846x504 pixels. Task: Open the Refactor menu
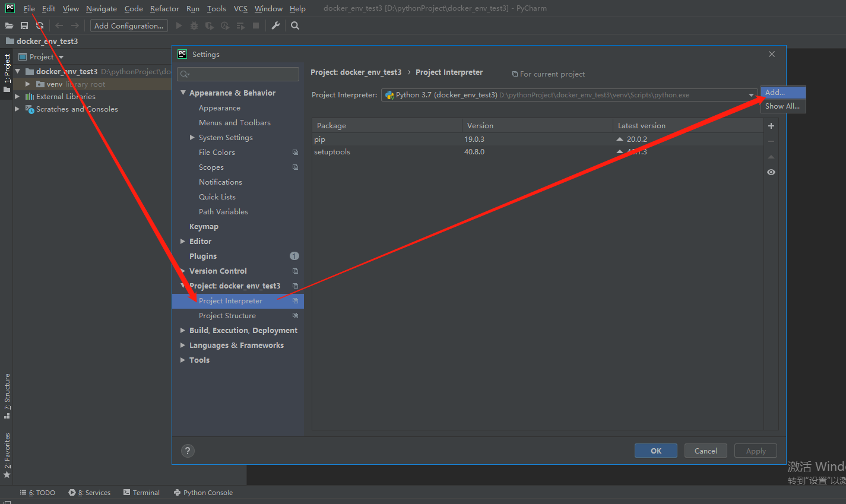[x=164, y=8]
